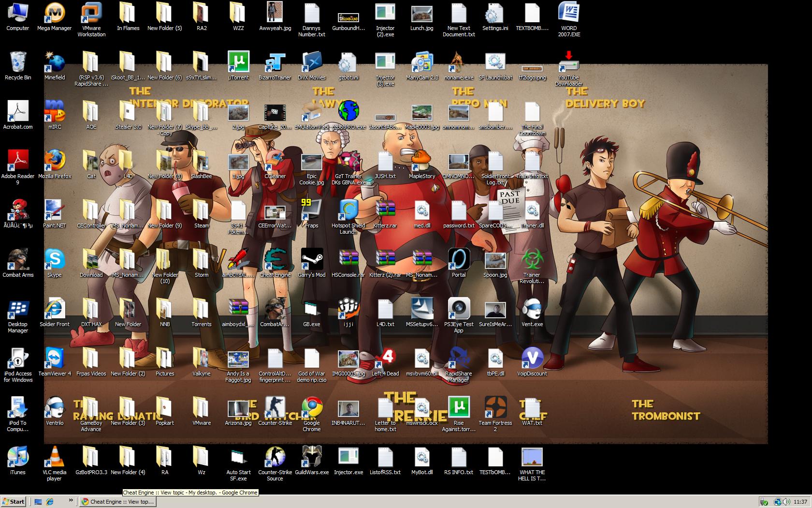Select the Fraps icon
The width and height of the screenshot is (812, 508).
pos(312,214)
